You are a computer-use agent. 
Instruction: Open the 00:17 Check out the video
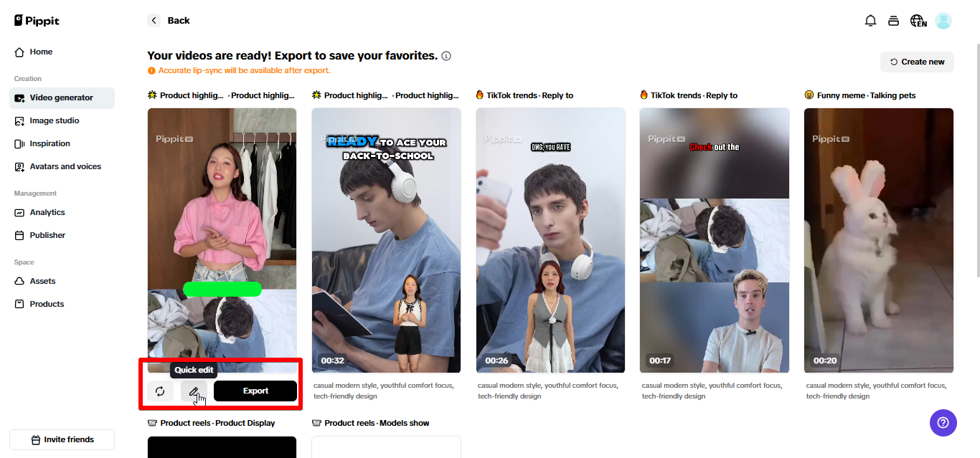[715, 240]
